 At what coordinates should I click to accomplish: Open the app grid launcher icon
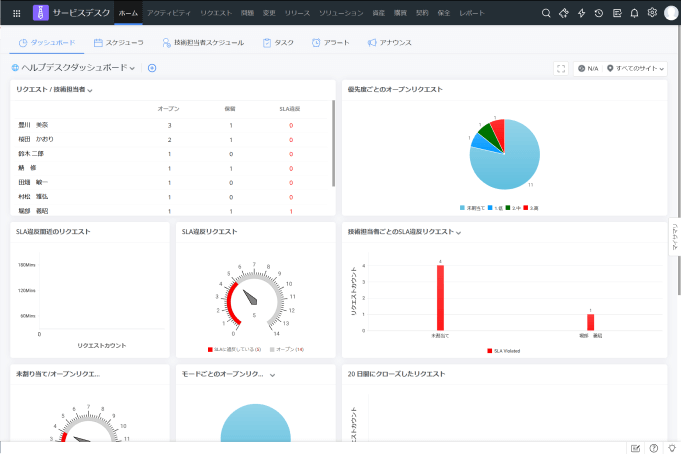[x=17, y=13]
